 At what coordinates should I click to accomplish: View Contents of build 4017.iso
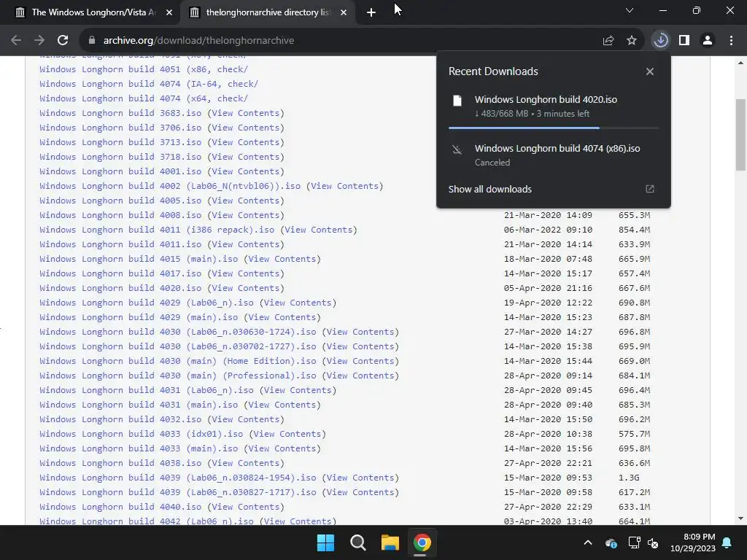pyautogui.click(x=246, y=273)
